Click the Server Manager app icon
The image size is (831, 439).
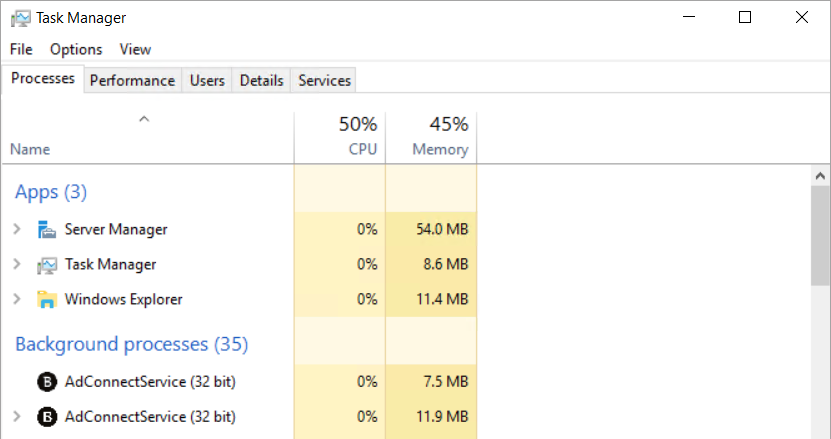[46, 229]
